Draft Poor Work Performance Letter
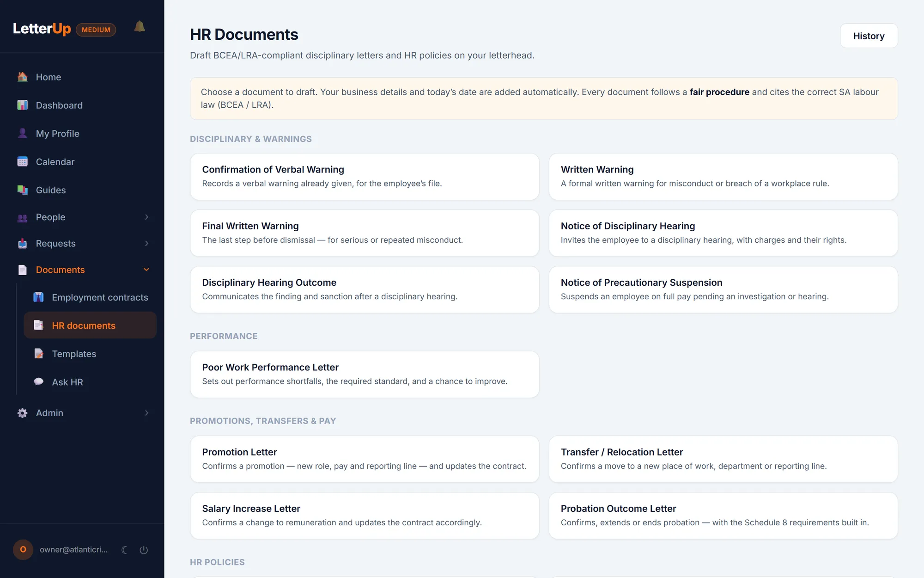The width and height of the screenshot is (924, 578). pyautogui.click(x=365, y=375)
